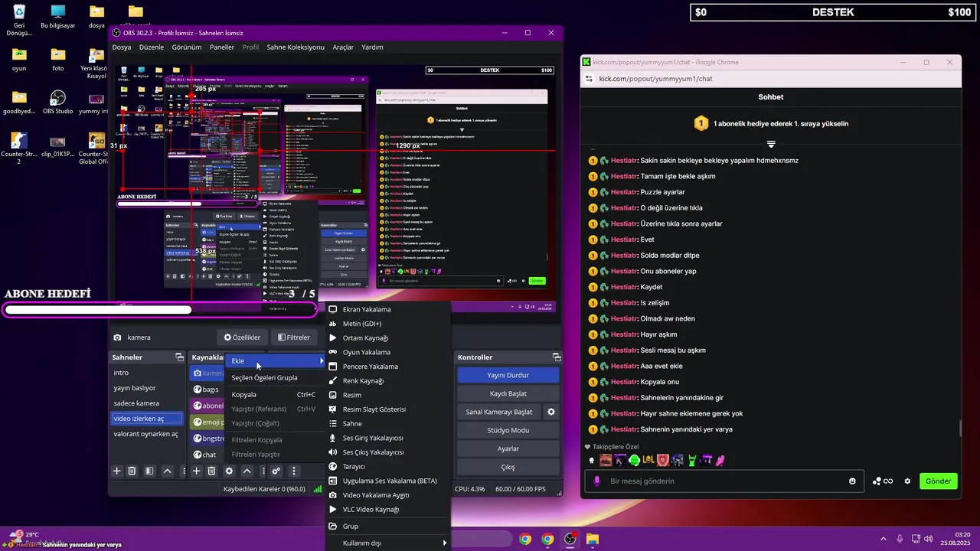Pop out the Kontroller dock

(x=557, y=357)
